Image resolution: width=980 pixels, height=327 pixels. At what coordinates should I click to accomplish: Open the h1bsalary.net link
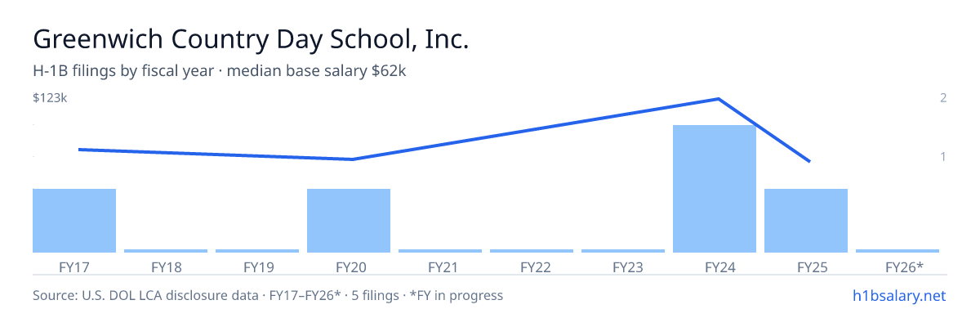click(x=898, y=295)
